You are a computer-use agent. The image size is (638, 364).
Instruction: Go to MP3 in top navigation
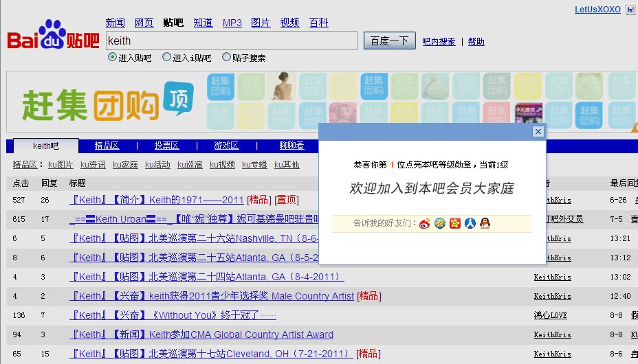(x=232, y=23)
